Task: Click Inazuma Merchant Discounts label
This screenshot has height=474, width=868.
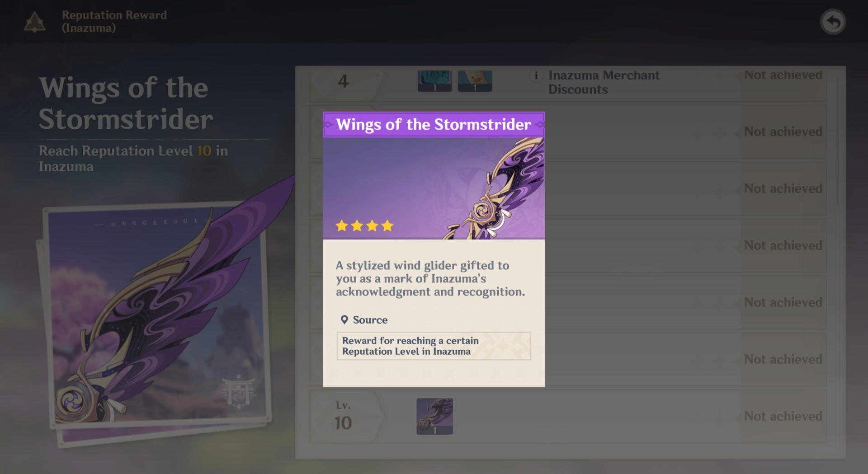Action: point(604,82)
